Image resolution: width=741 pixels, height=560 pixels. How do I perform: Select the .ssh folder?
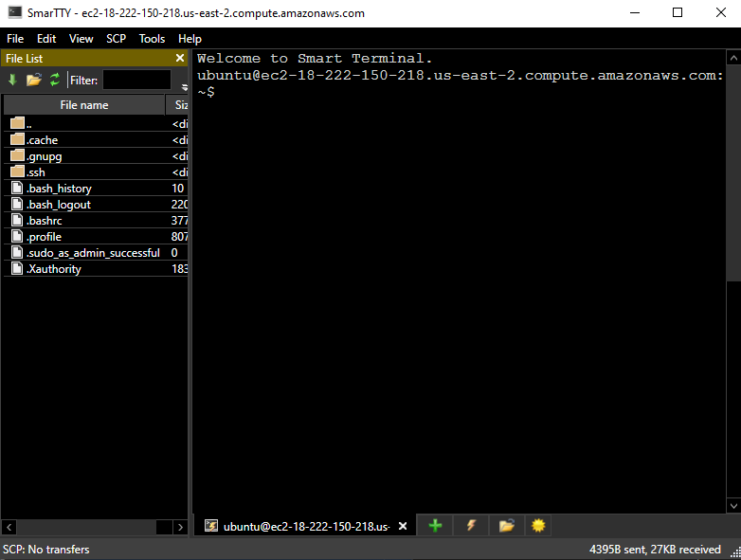pos(96,172)
